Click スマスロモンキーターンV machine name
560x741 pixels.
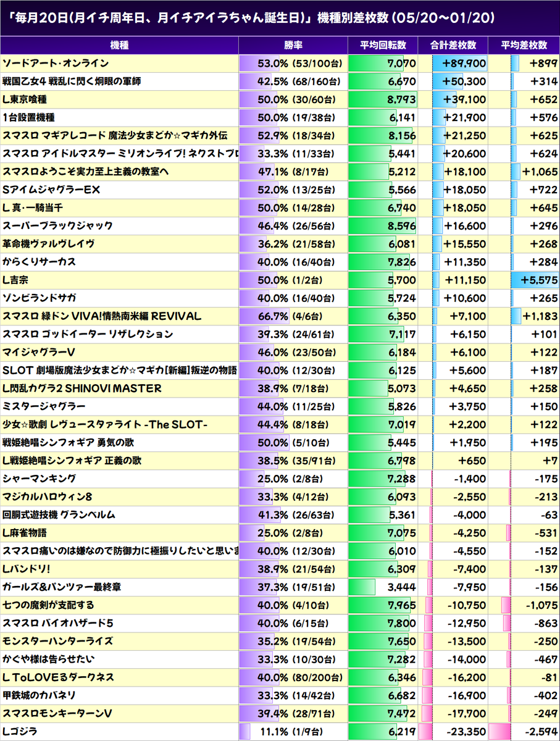57,713
